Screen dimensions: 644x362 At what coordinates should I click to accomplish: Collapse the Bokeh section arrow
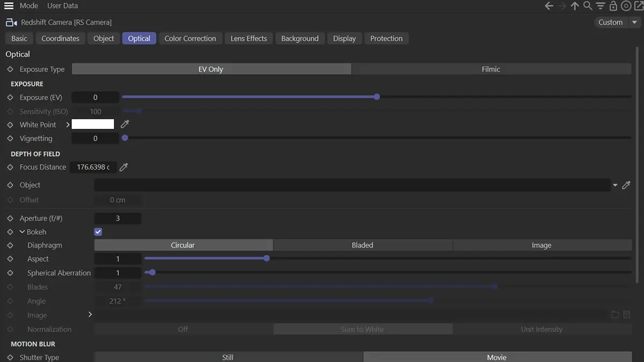pyautogui.click(x=22, y=232)
